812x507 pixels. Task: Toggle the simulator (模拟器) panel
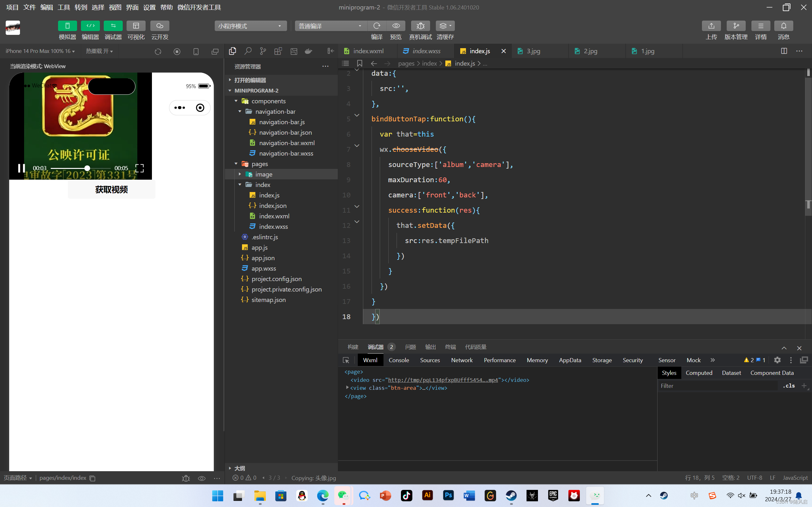(x=67, y=26)
